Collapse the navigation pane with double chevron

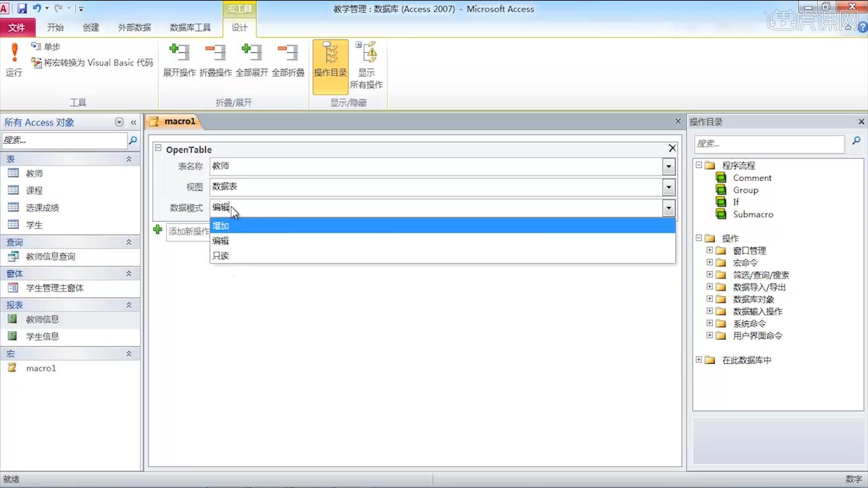[133, 122]
